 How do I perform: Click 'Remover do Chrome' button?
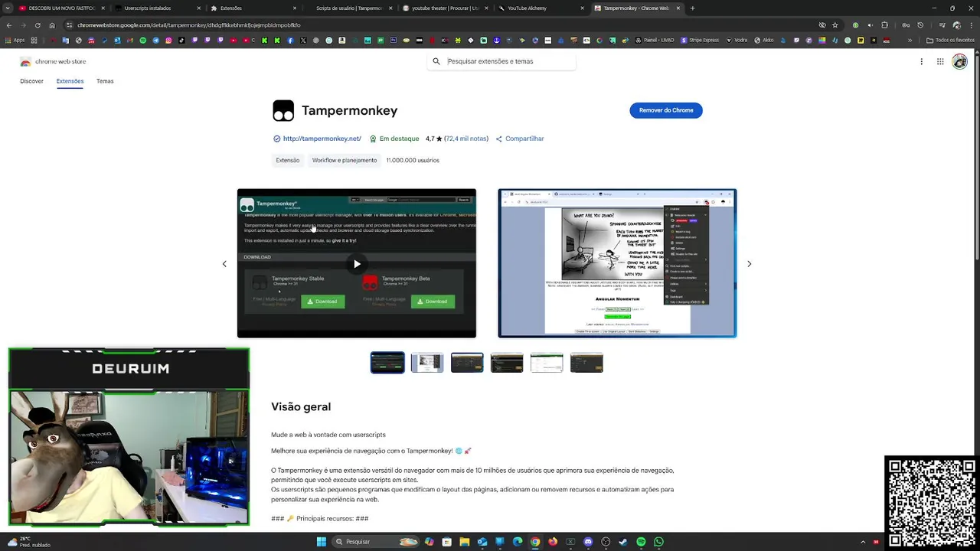click(666, 110)
